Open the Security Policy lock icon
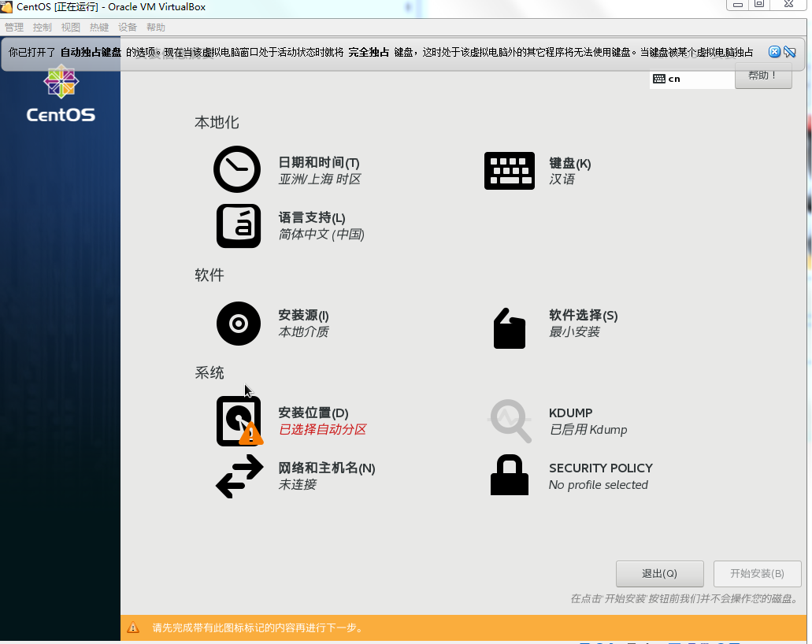This screenshot has width=812, height=644. pos(510,475)
